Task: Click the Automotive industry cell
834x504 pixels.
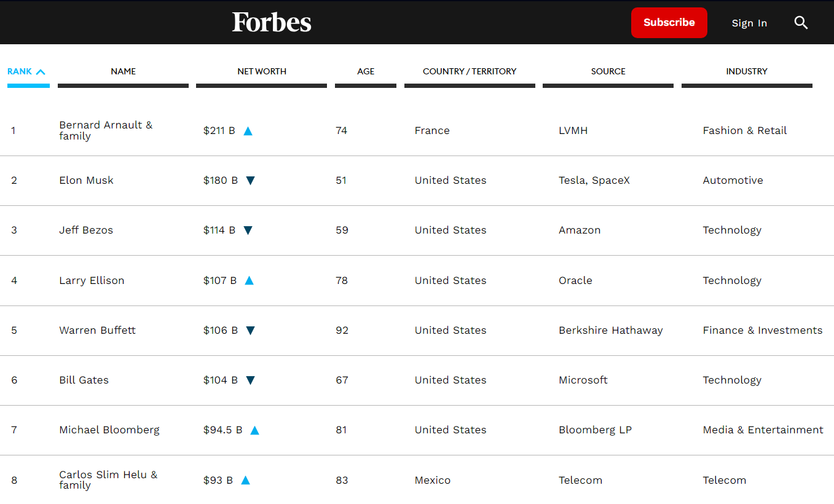Action: pos(733,180)
